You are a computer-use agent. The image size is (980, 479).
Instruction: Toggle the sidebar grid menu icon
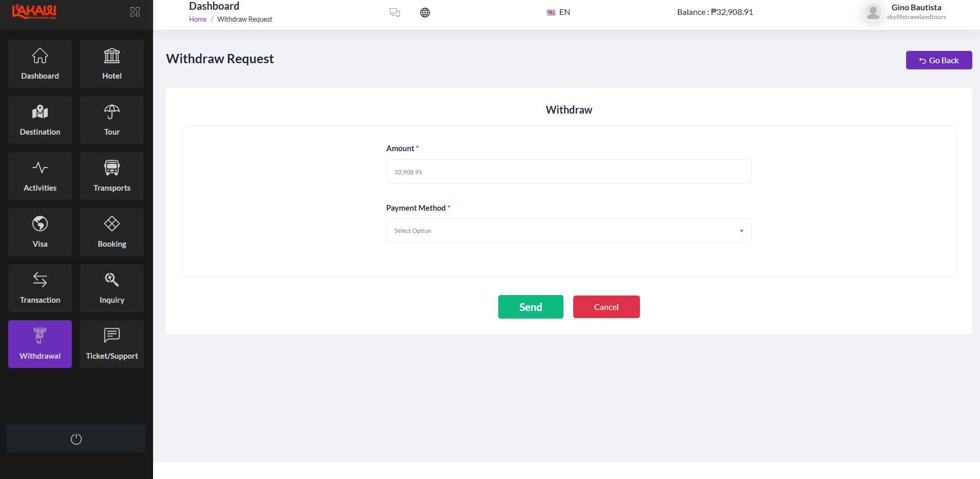tap(135, 12)
